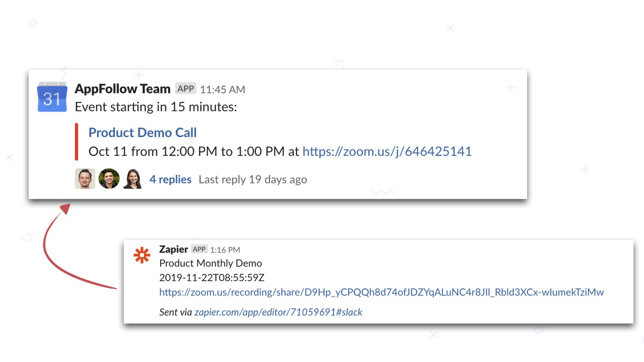Click the 2019-11-22T08:55:59Z date text
The width and height of the screenshot is (644, 362).
tap(212, 277)
